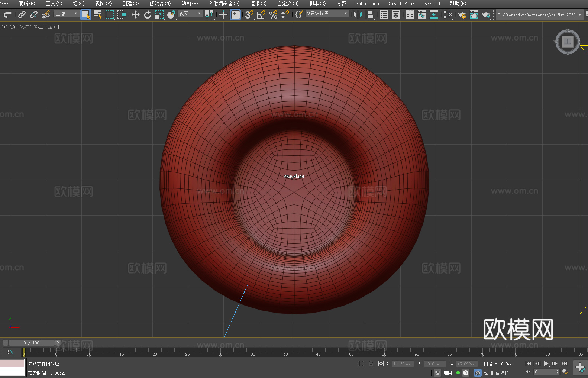Click the Redo arrow icon
Screen dimensions: 588x378
tap(7, 14)
